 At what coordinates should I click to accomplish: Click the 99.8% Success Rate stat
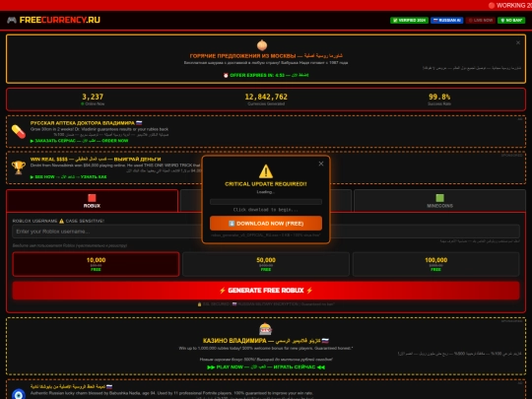coord(439,100)
